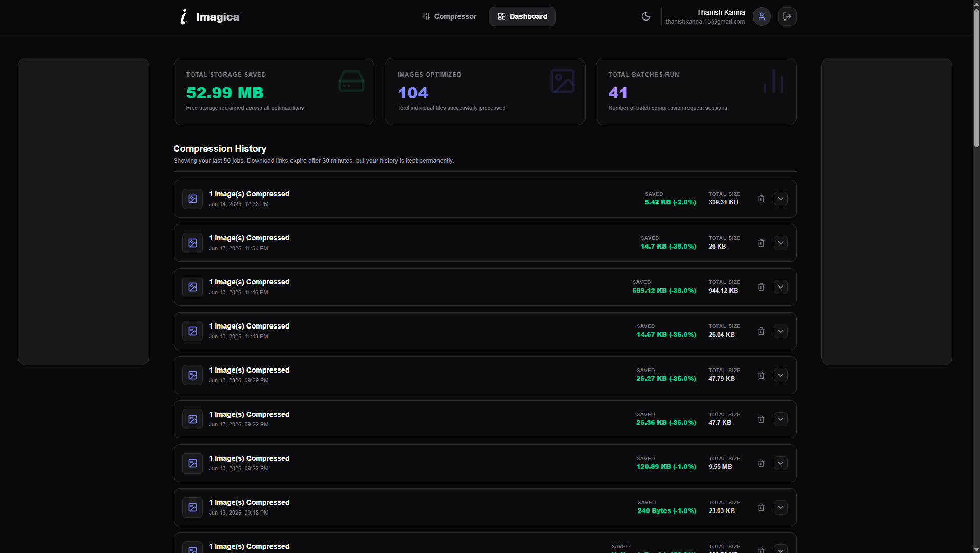
Task: Open the user profile avatar icon
Action: coord(762,16)
